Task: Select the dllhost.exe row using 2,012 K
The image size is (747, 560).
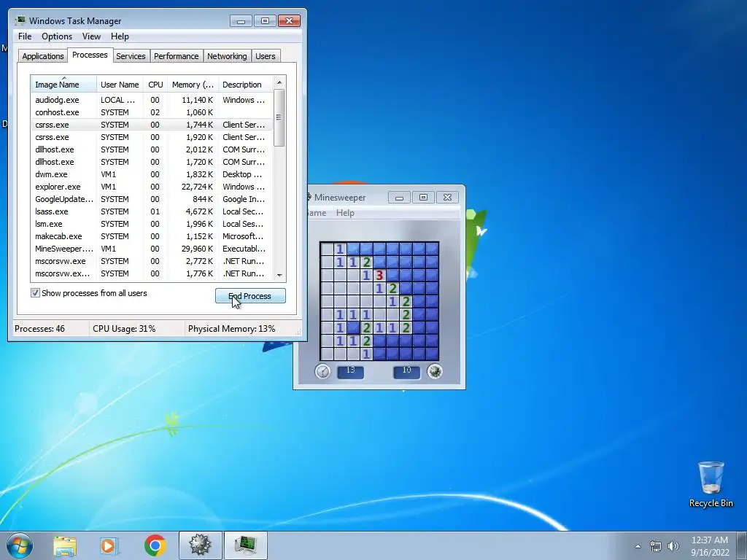Action: click(x=152, y=149)
